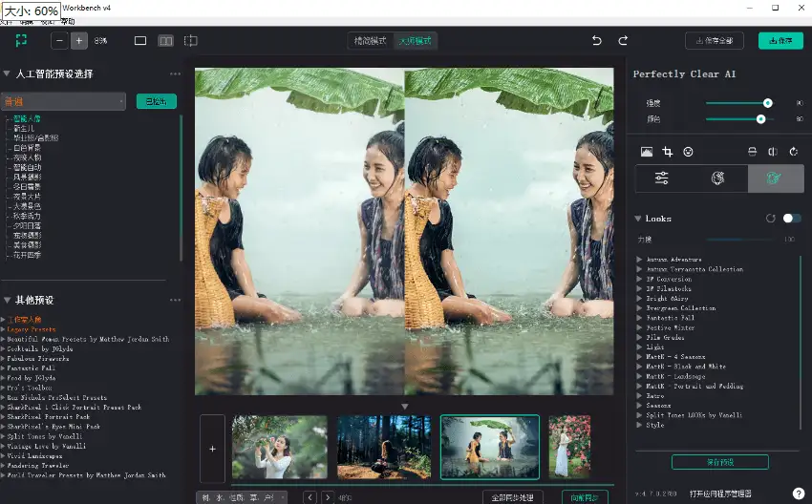Image resolution: width=812 pixels, height=504 pixels.
Task: Click the zoom in plus button
Action: [78, 41]
